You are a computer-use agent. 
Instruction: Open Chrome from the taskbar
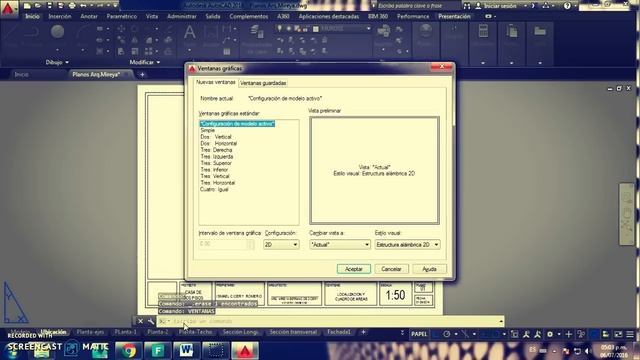click(x=128, y=350)
